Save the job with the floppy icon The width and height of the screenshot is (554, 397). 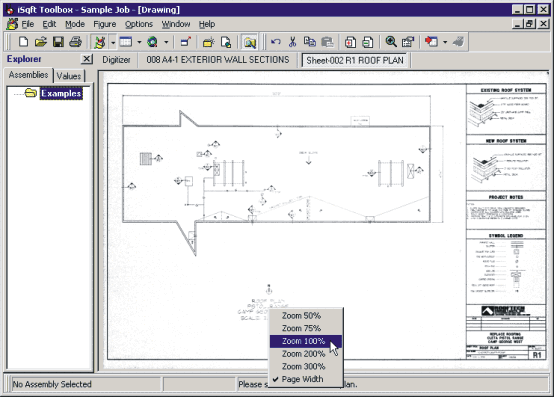58,42
